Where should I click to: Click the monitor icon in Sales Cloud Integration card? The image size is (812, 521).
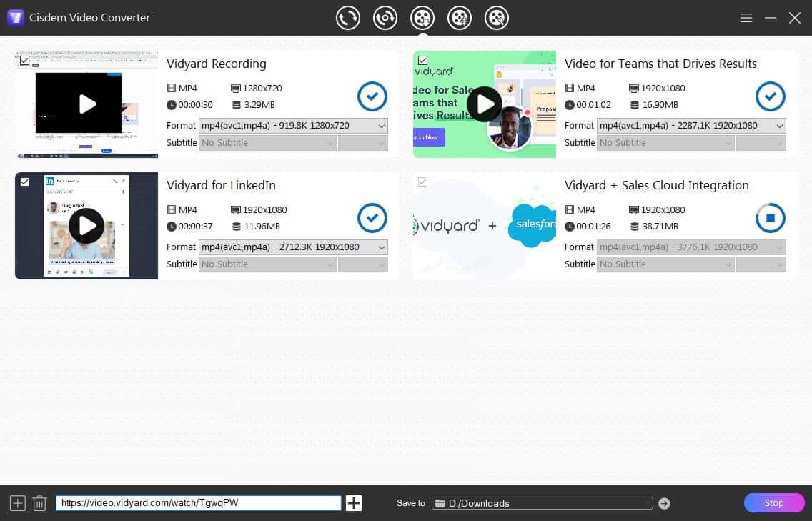point(634,210)
